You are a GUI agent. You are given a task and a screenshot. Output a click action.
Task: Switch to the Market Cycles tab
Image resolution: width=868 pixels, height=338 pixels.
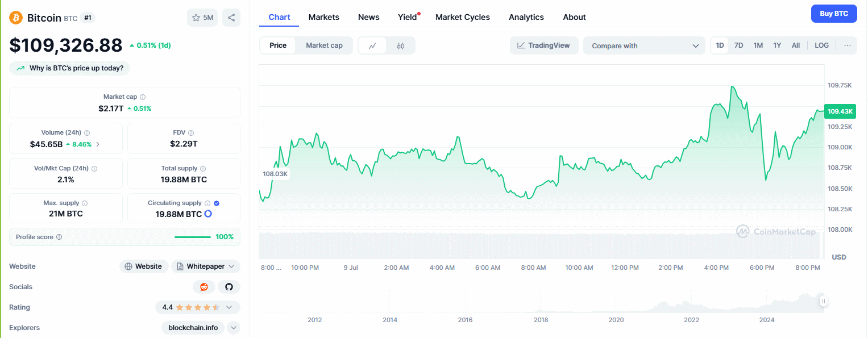[463, 17]
